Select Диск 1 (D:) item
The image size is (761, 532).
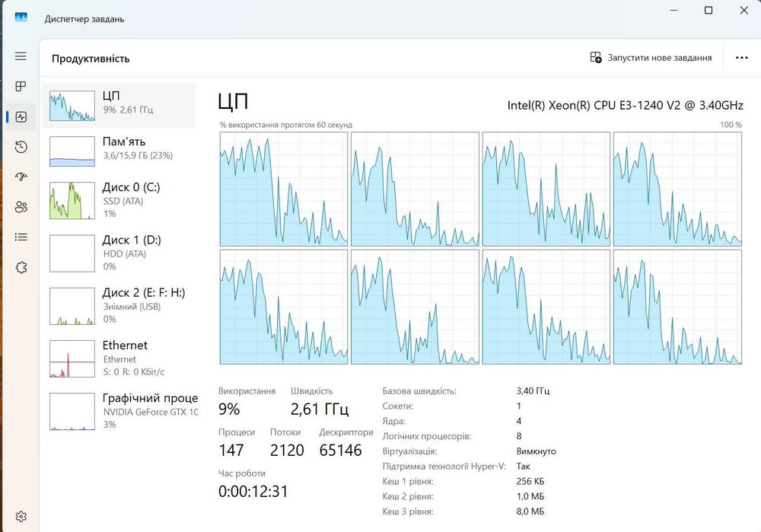coord(119,253)
